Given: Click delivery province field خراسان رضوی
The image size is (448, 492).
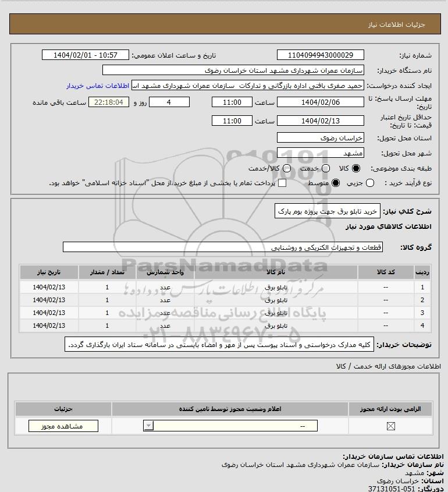Looking at the screenshot, I should (x=321, y=138).
